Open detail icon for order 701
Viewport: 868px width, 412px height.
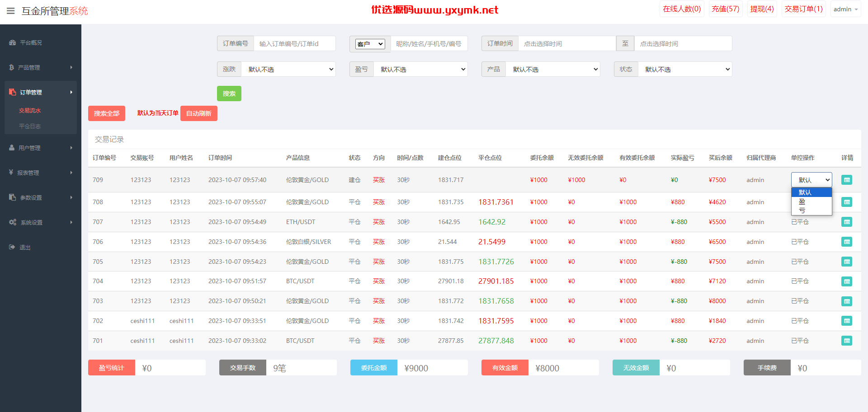pyautogui.click(x=847, y=341)
